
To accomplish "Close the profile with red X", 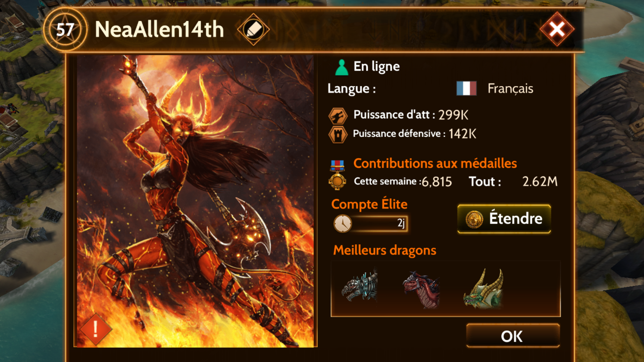I will click(x=557, y=29).
